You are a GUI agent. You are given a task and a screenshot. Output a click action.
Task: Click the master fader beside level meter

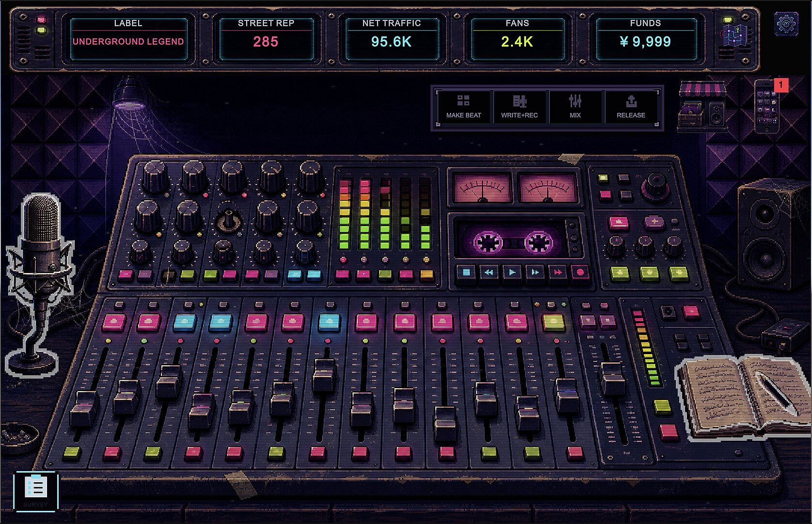pos(613,379)
